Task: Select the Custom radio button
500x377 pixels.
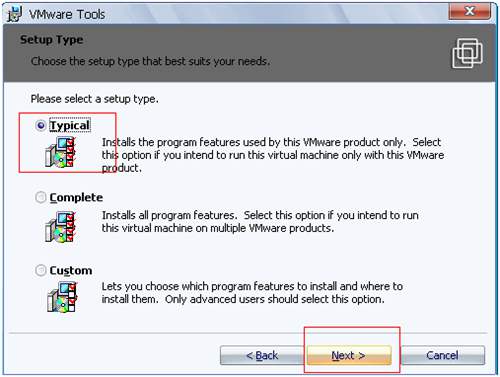Action: (41, 270)
